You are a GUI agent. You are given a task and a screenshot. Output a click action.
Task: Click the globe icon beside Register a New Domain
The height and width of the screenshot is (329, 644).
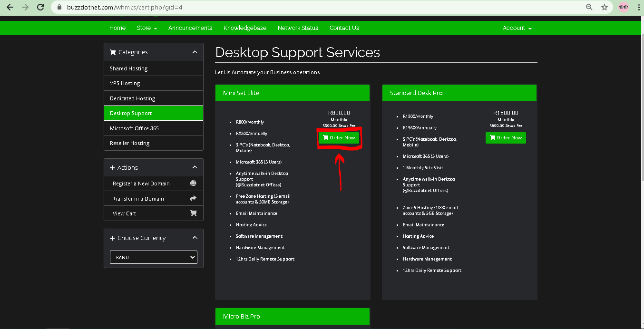coord(193,184)
